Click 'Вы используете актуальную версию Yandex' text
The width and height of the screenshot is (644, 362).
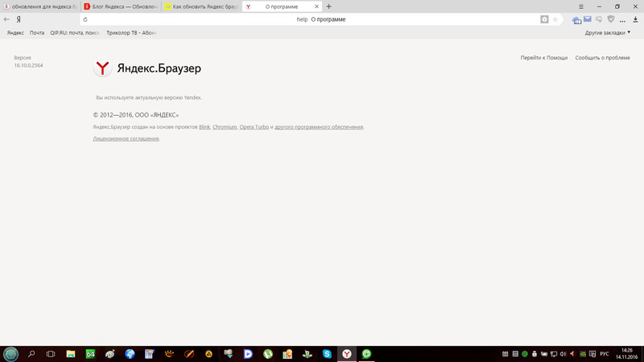(x=149, y=97)
